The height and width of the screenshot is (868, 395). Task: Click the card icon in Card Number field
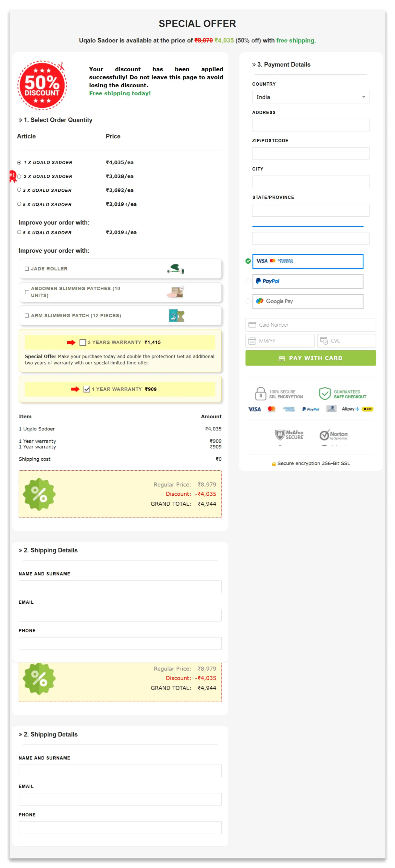(x=252, y=324)
